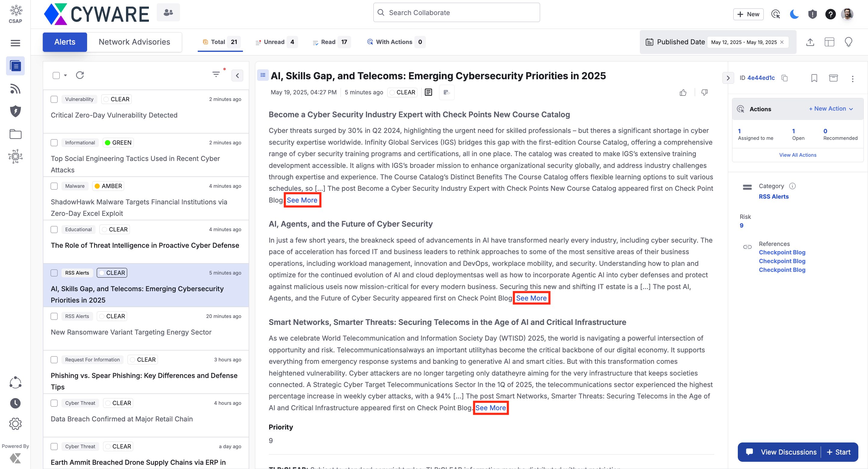Tick the Data Breach Confirmed alert checkbox
868x469 pixels.
coord(54,403)
